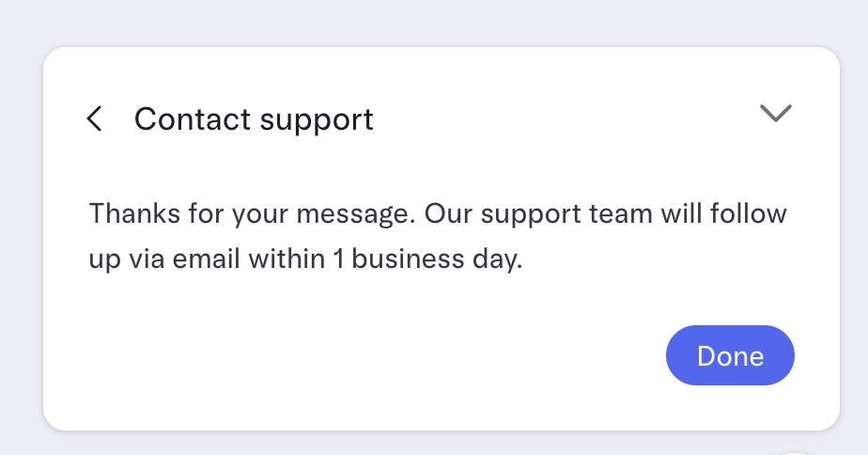Return to previous support screen
The height and width of the screenshot is (455, 868).
[94, 119]
